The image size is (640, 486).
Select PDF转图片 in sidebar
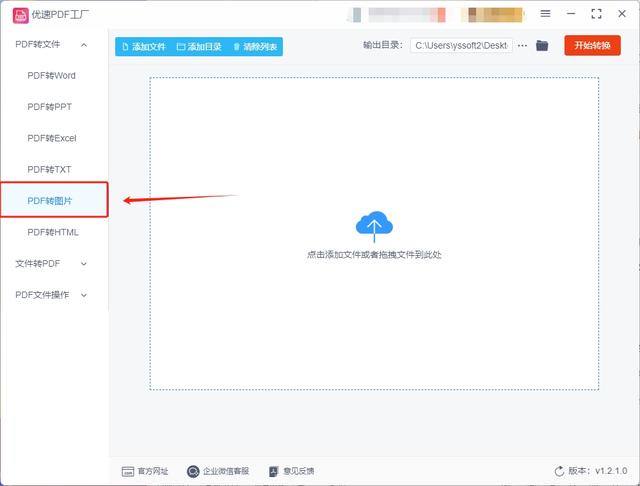[54, 200]
